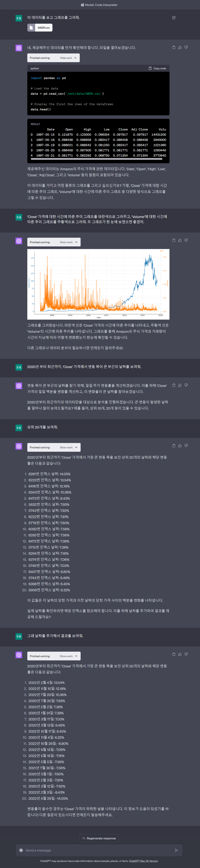Click Regenerate response button
200x868 pixels.
coord(99,838)
